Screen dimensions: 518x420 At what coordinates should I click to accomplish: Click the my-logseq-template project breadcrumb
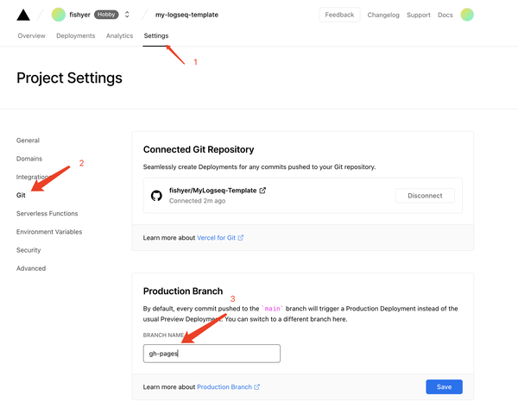[186, 15]
